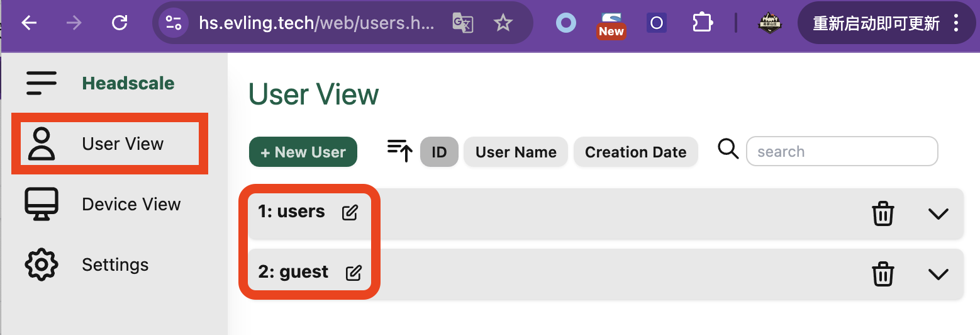Sort users by ID
This screenshot has width=980, height=335.
click(x=439, y=152)
